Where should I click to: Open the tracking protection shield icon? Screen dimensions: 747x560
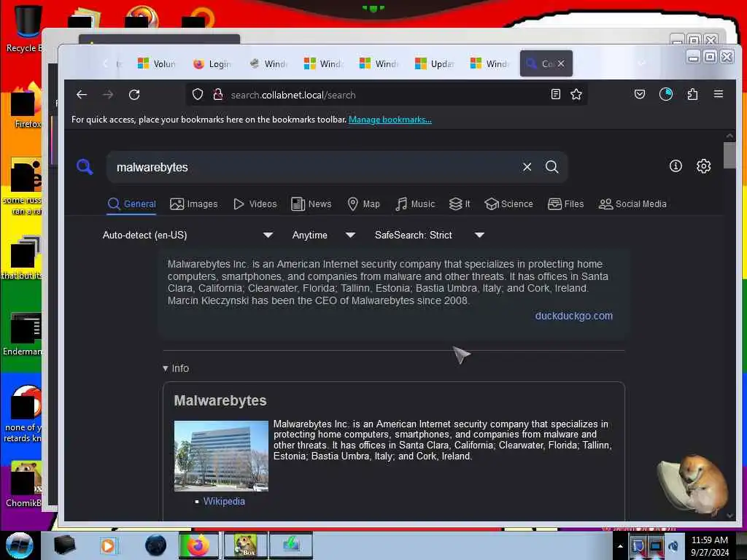[x=198, y=95]
